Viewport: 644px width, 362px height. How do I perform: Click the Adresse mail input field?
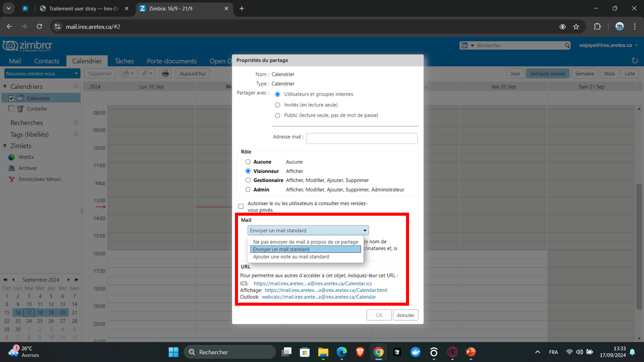pyautogui.click(x=362, y=138)
